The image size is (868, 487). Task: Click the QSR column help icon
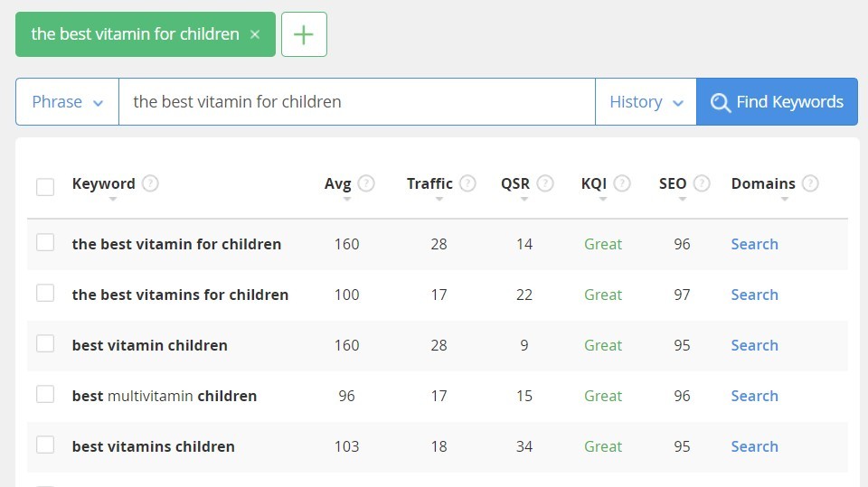point(545,183)
